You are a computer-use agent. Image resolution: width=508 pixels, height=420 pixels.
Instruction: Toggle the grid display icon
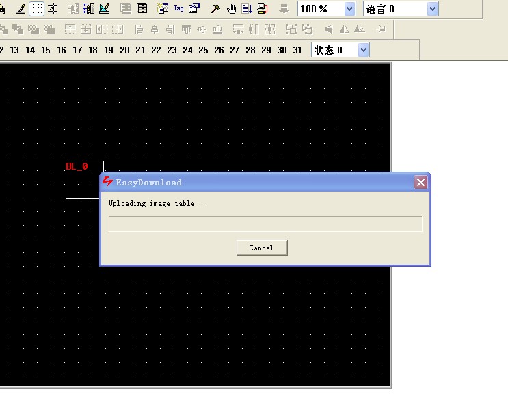pyautogui.click(x=37, y=9)
